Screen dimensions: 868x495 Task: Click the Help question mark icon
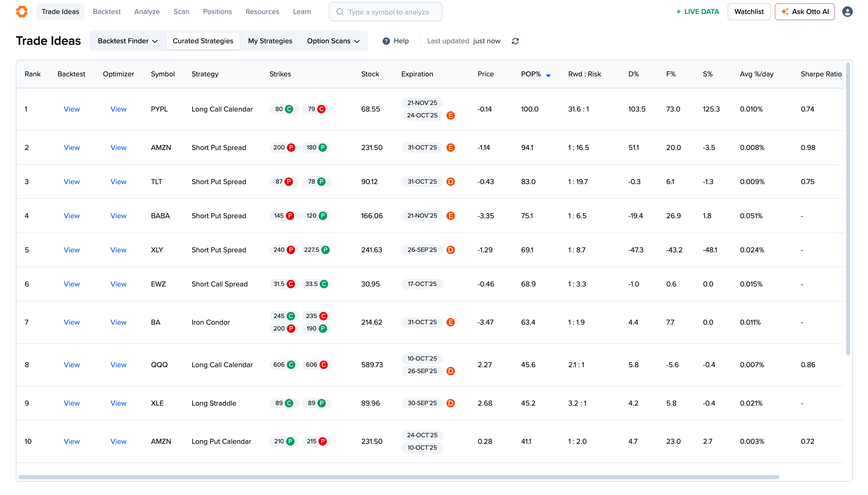click(x=386, y=41)
